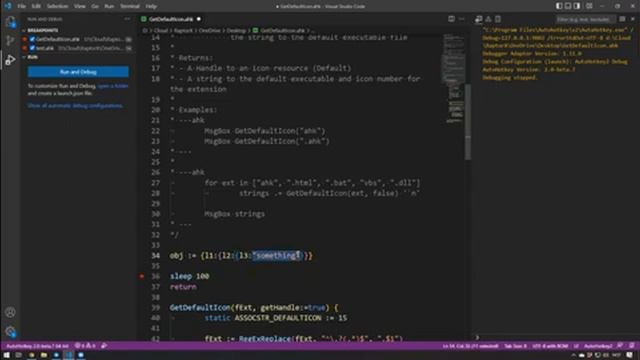
Task: Click language mode AutoHotkey2 in status bar
Action: pyautogui.click(x=598, y=346)
